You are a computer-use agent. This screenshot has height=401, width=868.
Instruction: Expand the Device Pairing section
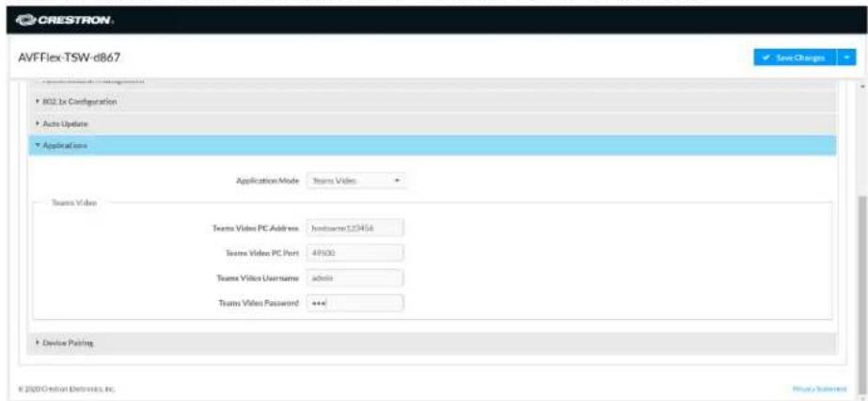pos(433,343)
